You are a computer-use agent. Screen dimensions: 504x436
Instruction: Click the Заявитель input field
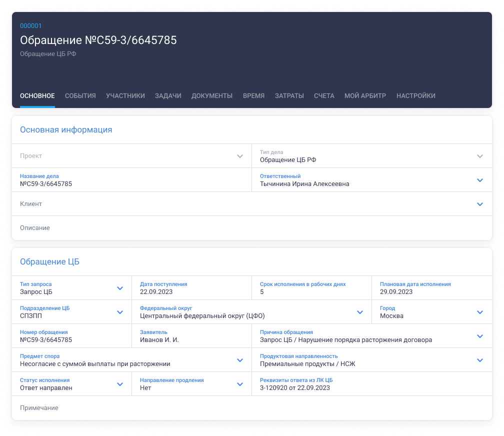(190, 339)
